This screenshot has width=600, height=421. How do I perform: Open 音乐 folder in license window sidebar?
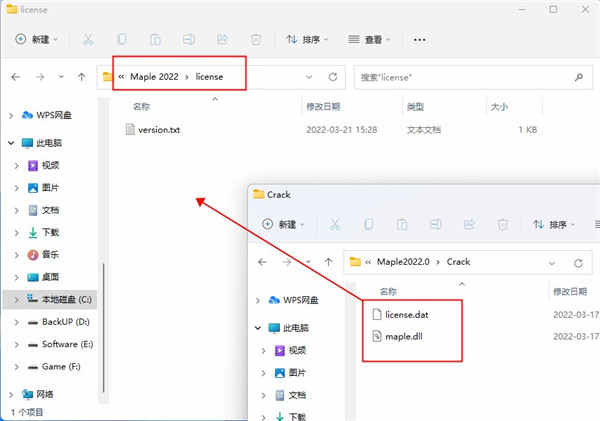pyautogui.click(x=44, y=255)
